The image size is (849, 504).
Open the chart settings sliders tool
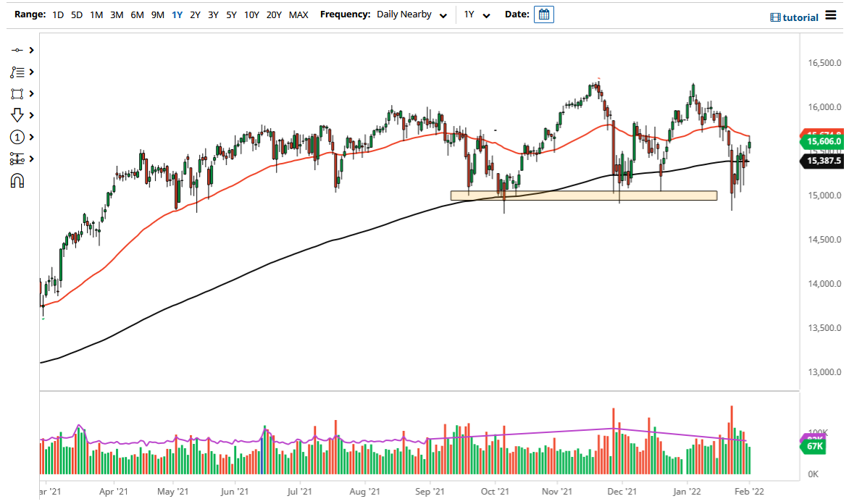17,157
